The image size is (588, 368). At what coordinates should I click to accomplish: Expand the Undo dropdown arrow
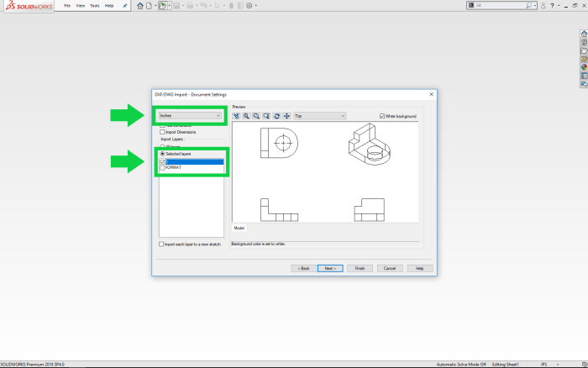[x=210, y=6]
